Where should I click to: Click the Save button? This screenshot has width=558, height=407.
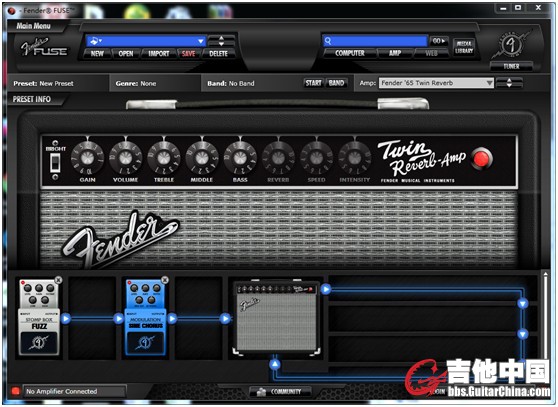pyautogui.click(x=188, y=54)
